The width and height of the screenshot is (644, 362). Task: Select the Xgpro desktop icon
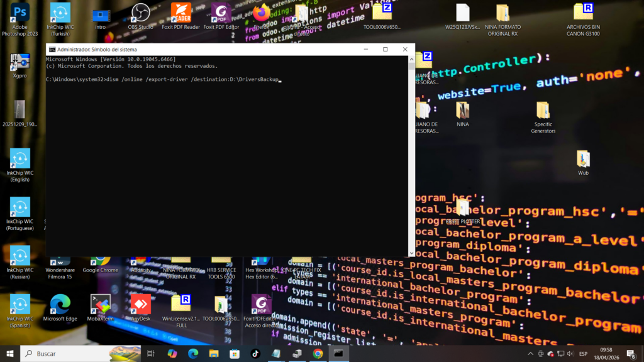coord(19,62)
